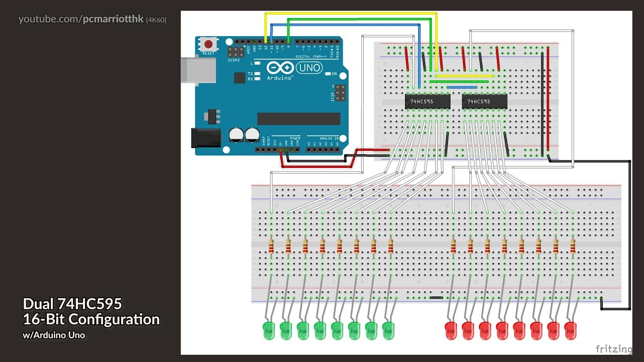Click the 'Dual 74HC595' title text
This screenshot has width=644, height=362.
pos(72,304)
